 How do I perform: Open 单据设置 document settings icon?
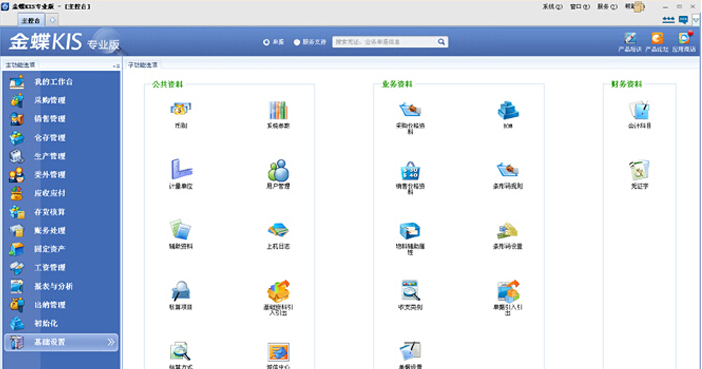[x=410, y=356]
